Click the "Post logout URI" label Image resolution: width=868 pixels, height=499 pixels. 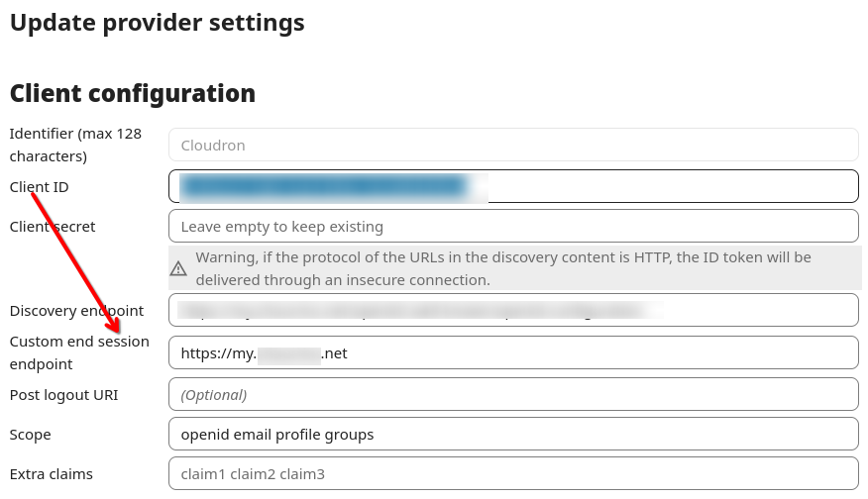point(63,394)
